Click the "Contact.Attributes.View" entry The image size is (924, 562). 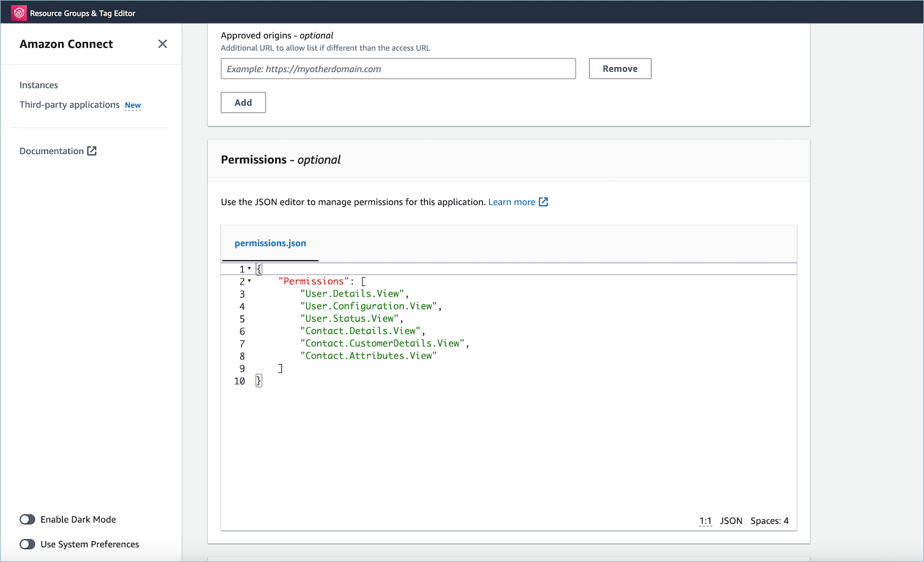pyautogui.click(x=369, y=356)
